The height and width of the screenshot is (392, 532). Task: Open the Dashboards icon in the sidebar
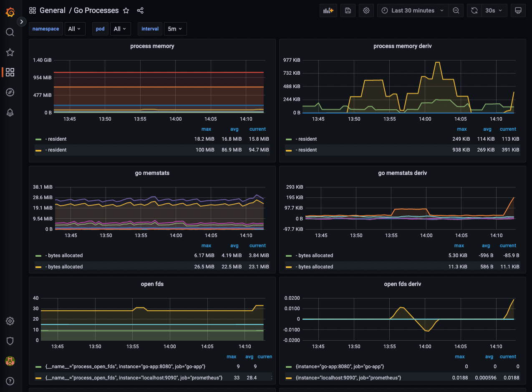coord(10,72)
